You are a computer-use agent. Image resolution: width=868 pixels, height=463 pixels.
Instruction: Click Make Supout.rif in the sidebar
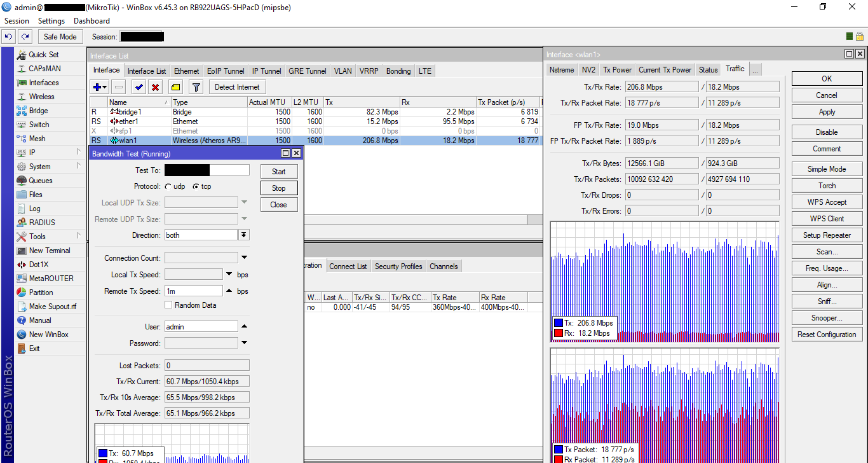(52, 307)
